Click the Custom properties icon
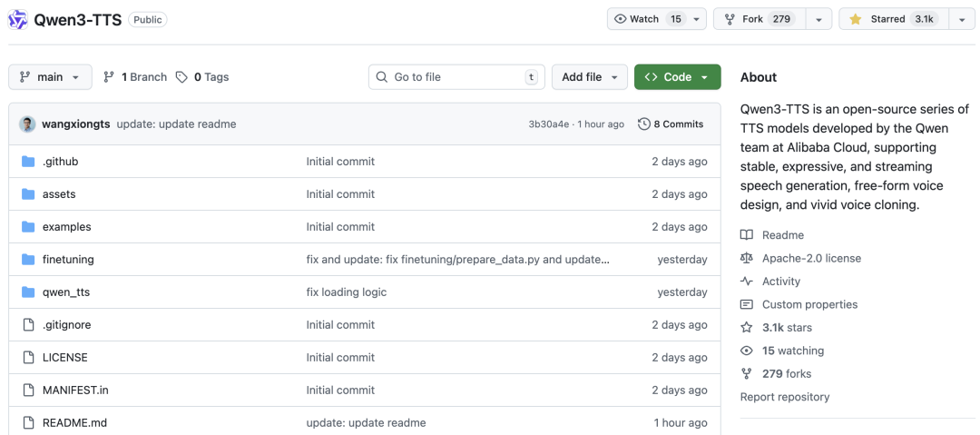 [x=746, y=304]
